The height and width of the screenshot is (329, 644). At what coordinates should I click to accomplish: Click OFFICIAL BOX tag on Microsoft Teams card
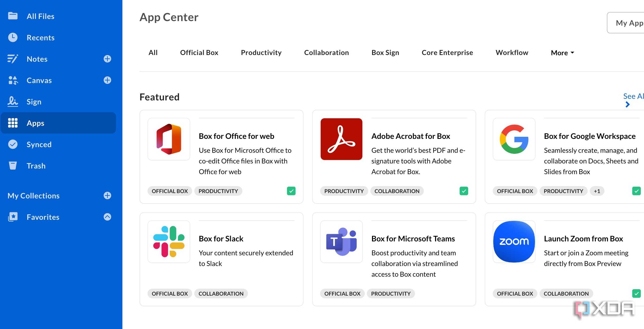pos(342,293)
